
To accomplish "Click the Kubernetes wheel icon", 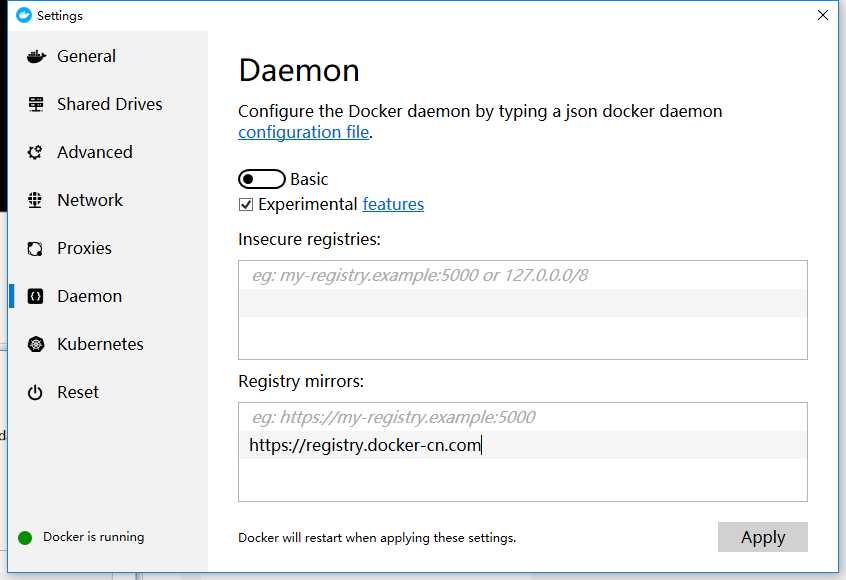I will click(36, 344).
